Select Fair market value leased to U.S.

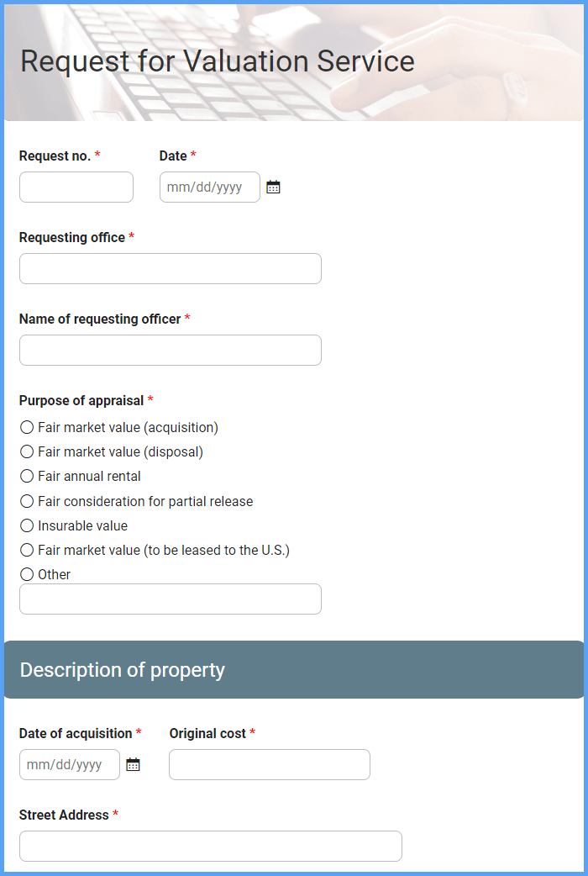(x=27, y=551)
